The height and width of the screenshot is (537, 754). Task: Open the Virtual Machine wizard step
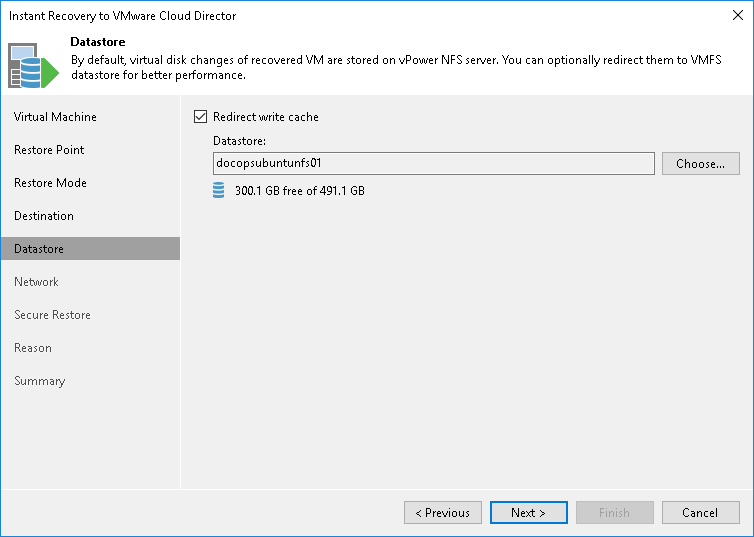tap(55, 117)
